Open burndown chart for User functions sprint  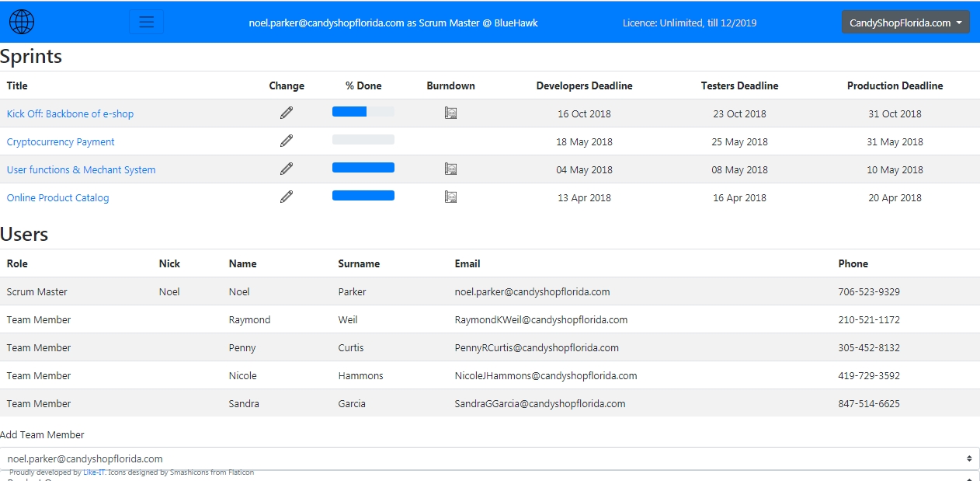pyautogui.click(x=450, y=169)
